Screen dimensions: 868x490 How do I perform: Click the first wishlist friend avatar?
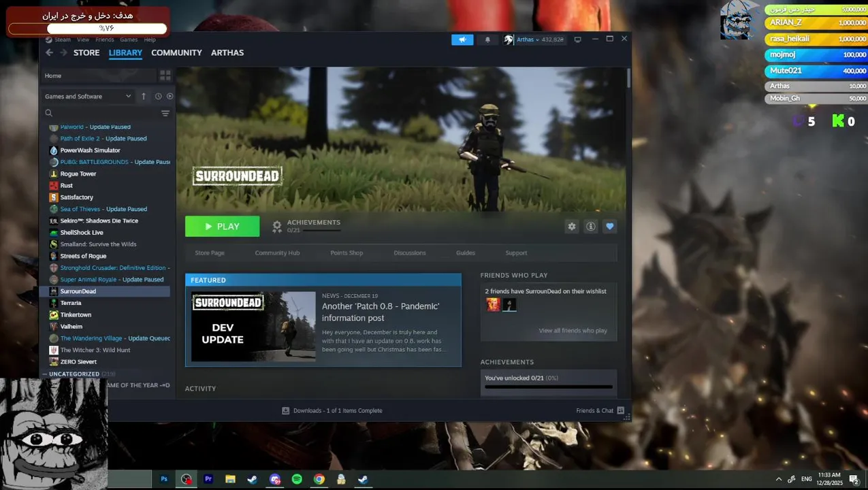pos(493,305)
